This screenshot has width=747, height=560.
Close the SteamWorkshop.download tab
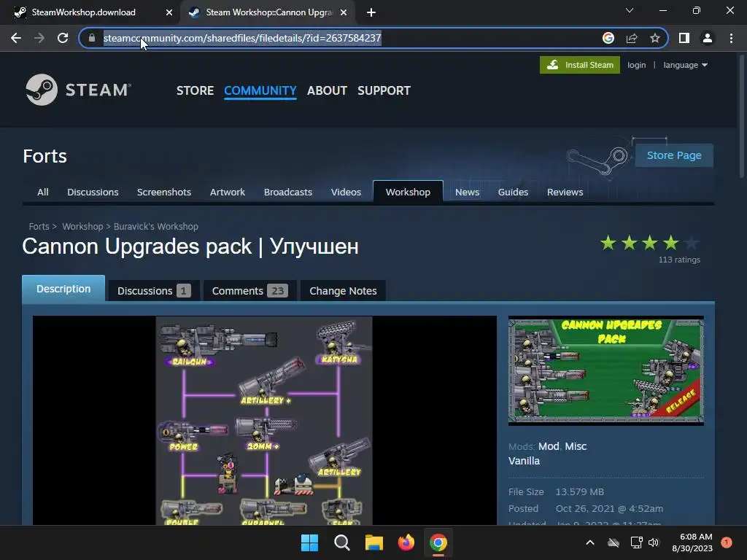tap(169, 12)
